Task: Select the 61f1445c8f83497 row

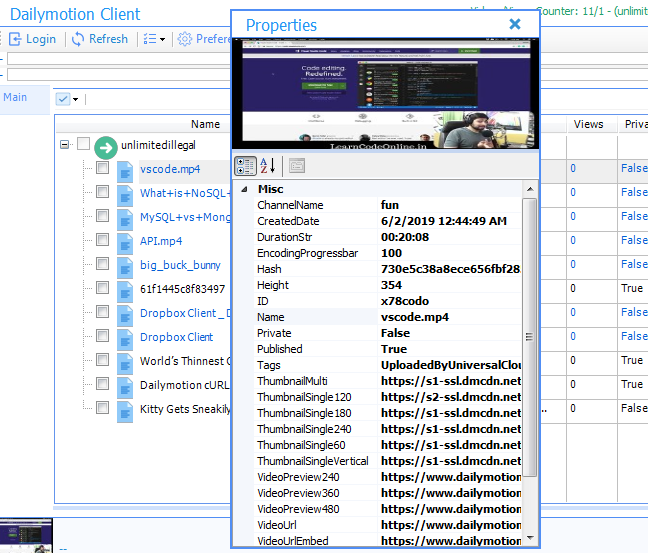Action: point(182,289)
